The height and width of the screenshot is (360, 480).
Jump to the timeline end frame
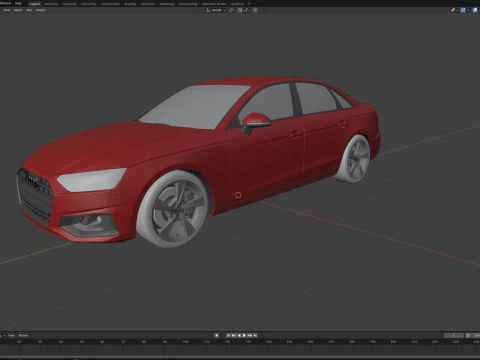click(255, 335)
